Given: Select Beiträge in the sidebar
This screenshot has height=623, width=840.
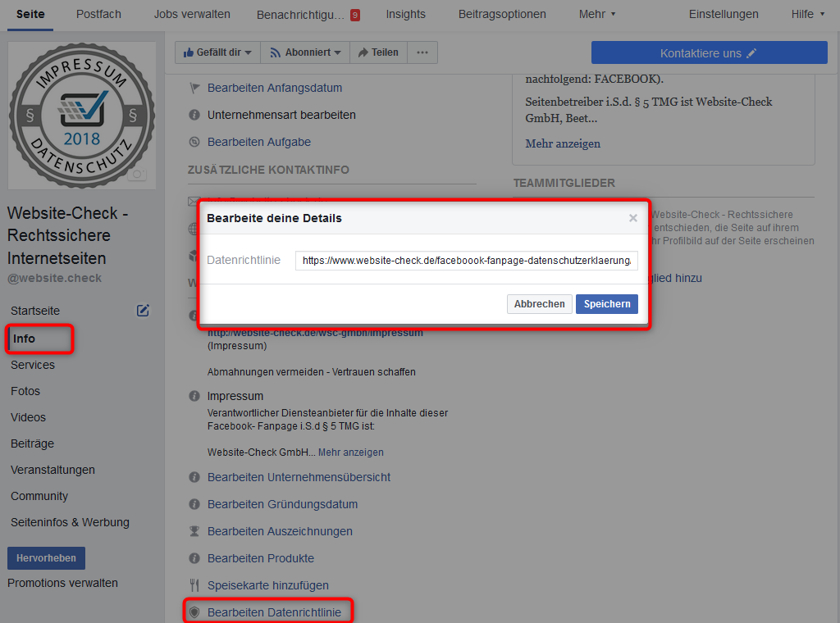Looking at the screenshot, I should coord(32,443).
